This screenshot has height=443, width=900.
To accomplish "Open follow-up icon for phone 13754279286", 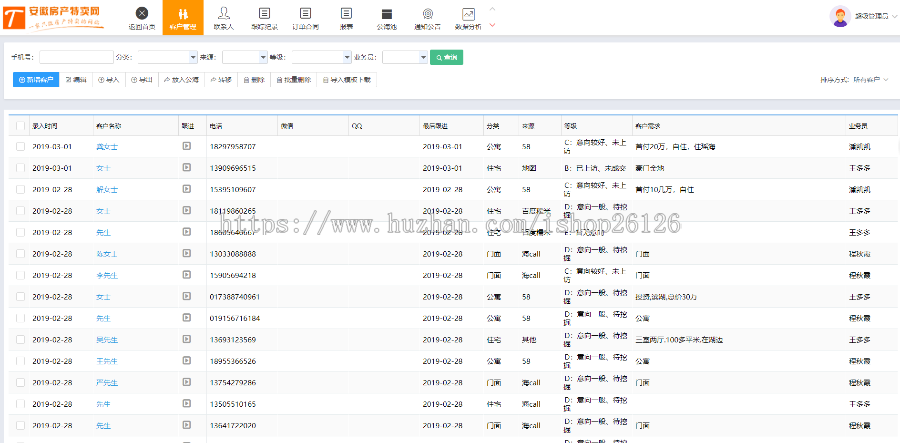I will pyautogui.click(x=187, y=382).
